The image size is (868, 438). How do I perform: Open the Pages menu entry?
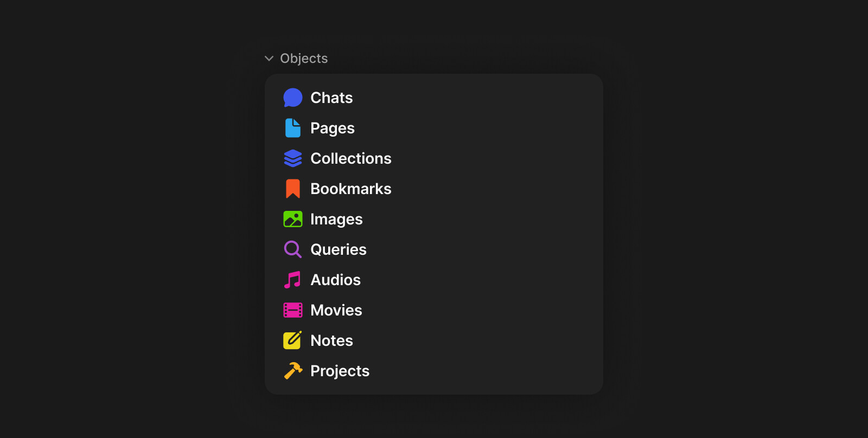click(333, 128)
